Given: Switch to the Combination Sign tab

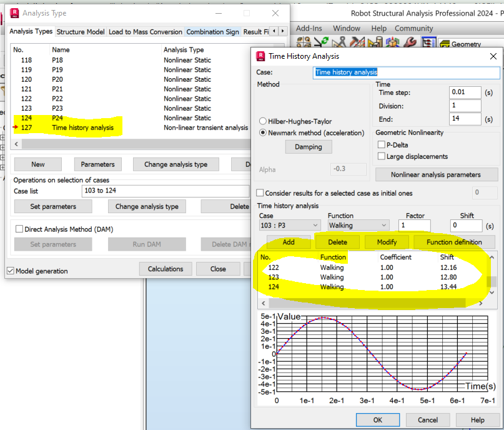Looking at the screenshot, I should 212,30.
